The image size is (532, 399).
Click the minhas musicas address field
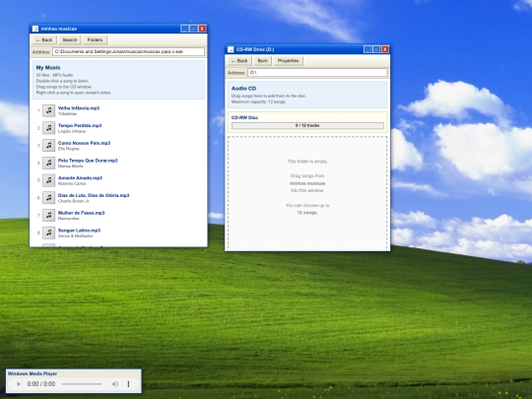(129, 51)
